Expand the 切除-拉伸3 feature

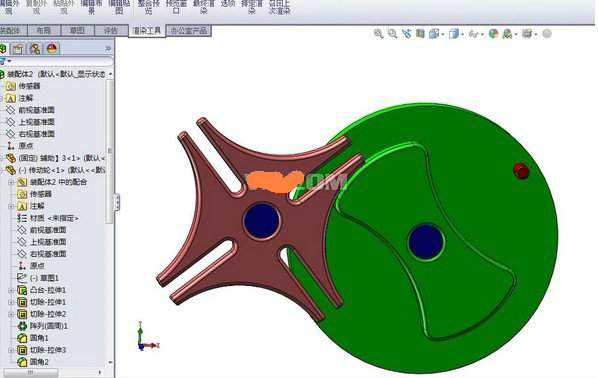11,350
